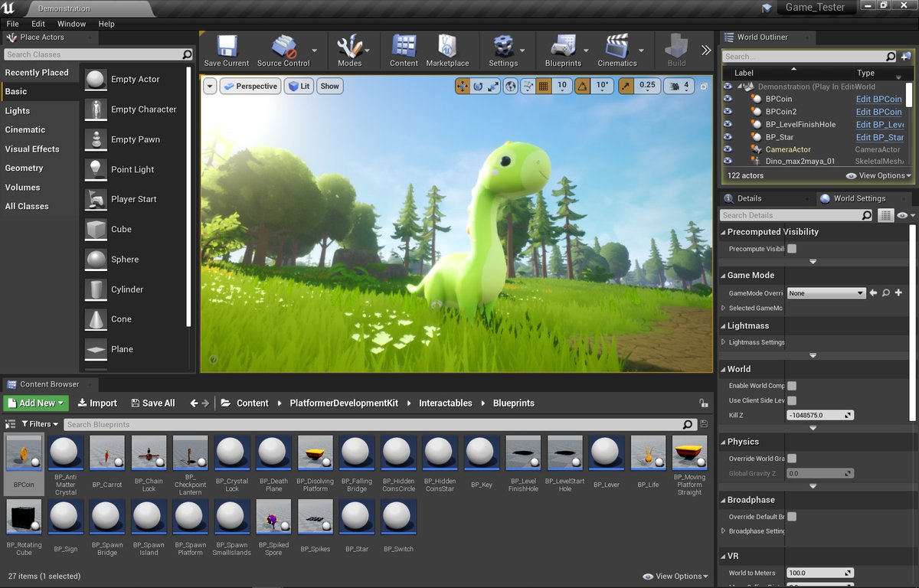Image resolution: width=919 pixels, height=588 pixels.
Task: Toggle Enable World Composition checkbox
Action: [x=792, y=386]
